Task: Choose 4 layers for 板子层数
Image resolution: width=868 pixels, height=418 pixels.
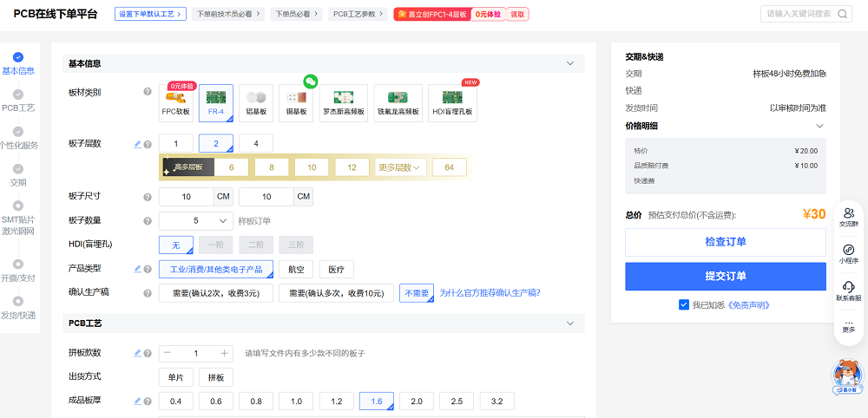Action: tap(256, 143)
